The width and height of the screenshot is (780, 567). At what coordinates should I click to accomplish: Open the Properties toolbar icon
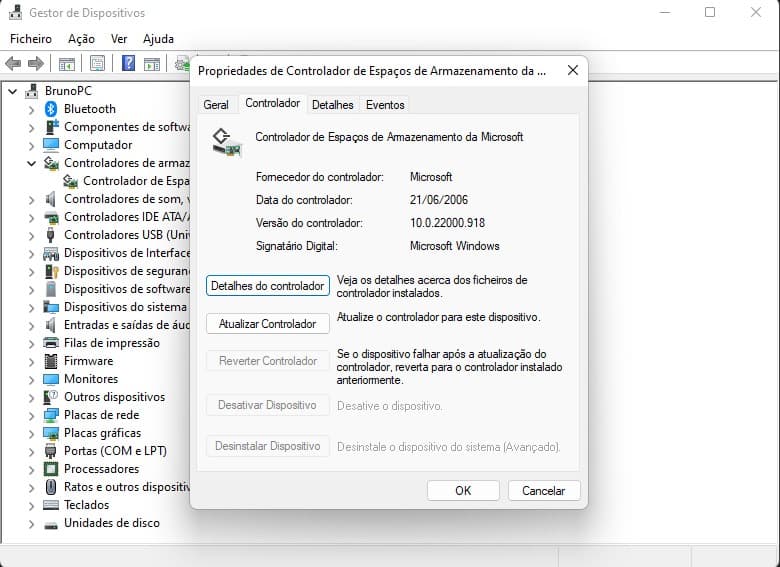click(98, 64)
